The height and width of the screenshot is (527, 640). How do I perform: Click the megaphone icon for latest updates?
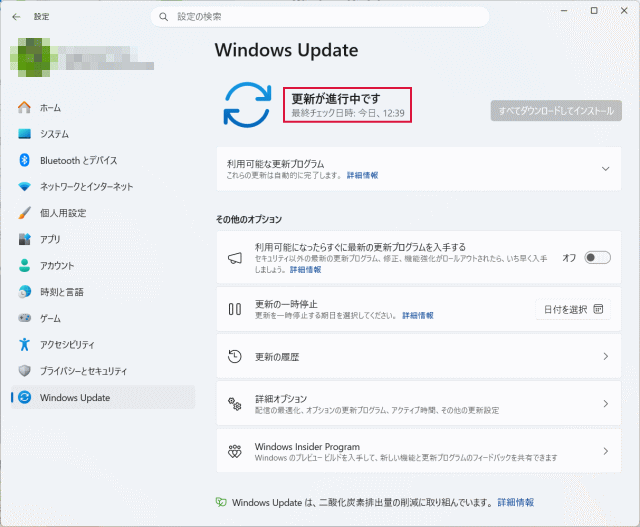tap(235, 258)
